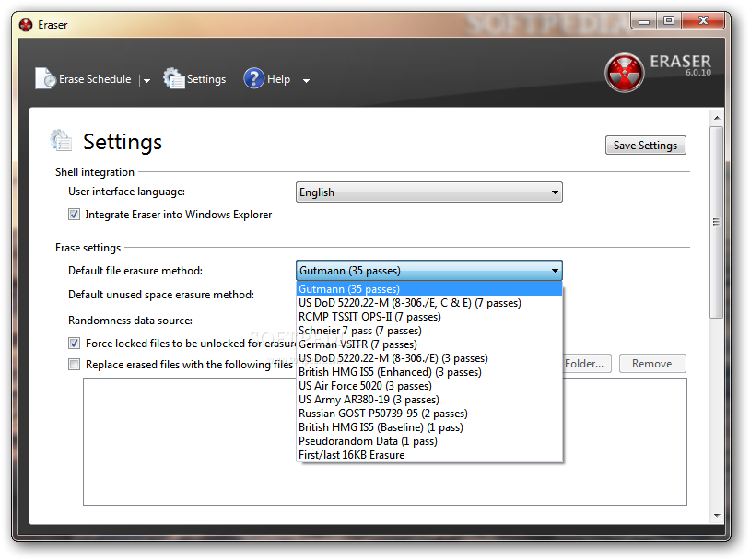Click the Settings heading gear icon
Screen dimensions: 750x560
[x=61, y=141]
